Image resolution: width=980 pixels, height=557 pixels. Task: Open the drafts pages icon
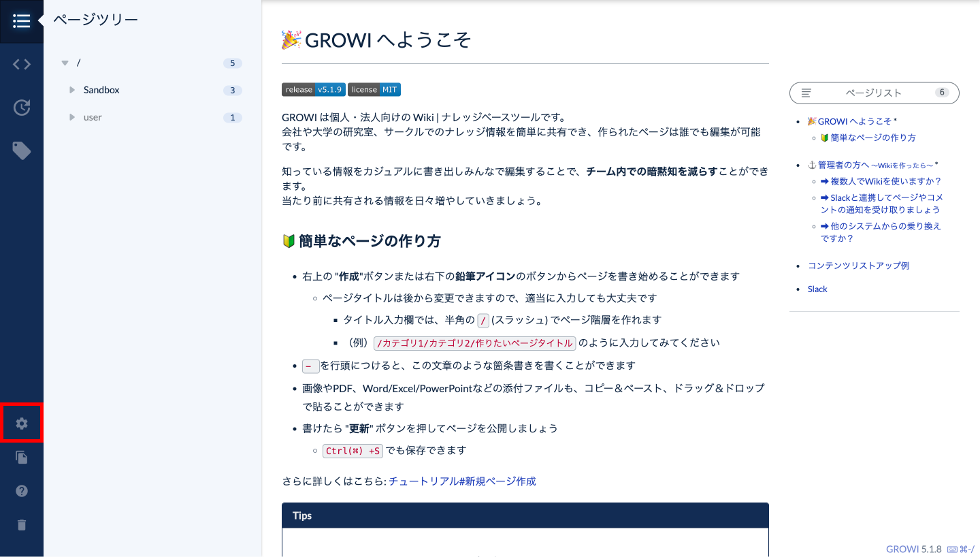coord(22,458)
